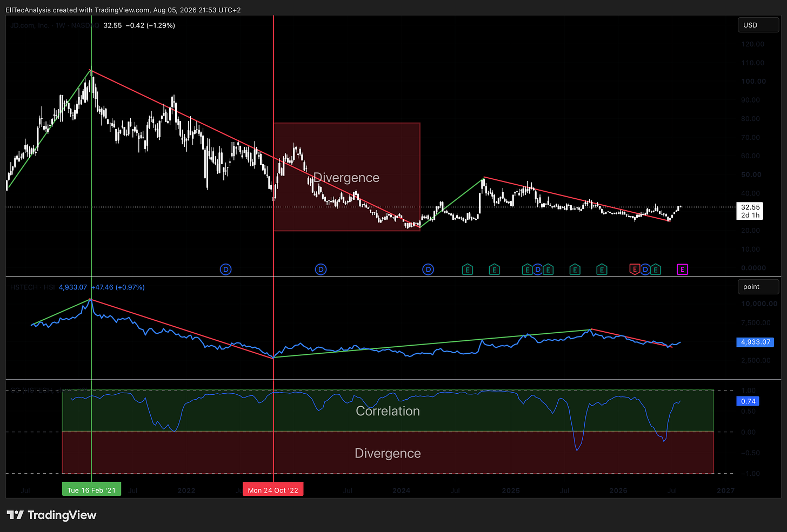Screen dimensions: 787x532
Task: Click the JD.com, Inc. symbol legend
Action: [54, 25]
